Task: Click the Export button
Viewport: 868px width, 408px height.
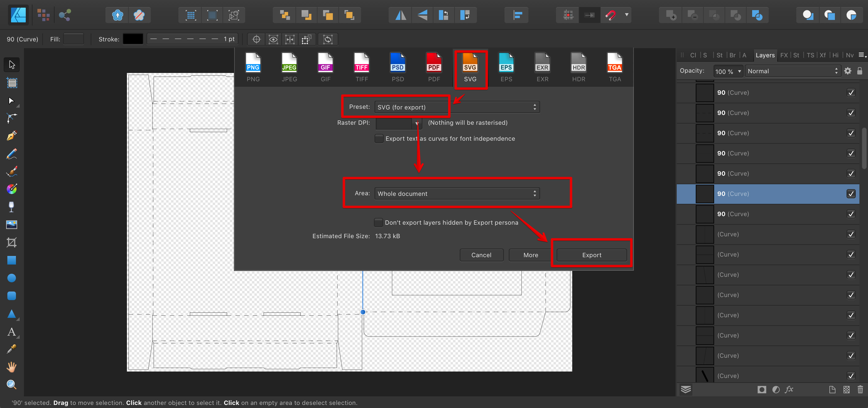Action: (592, 255)
